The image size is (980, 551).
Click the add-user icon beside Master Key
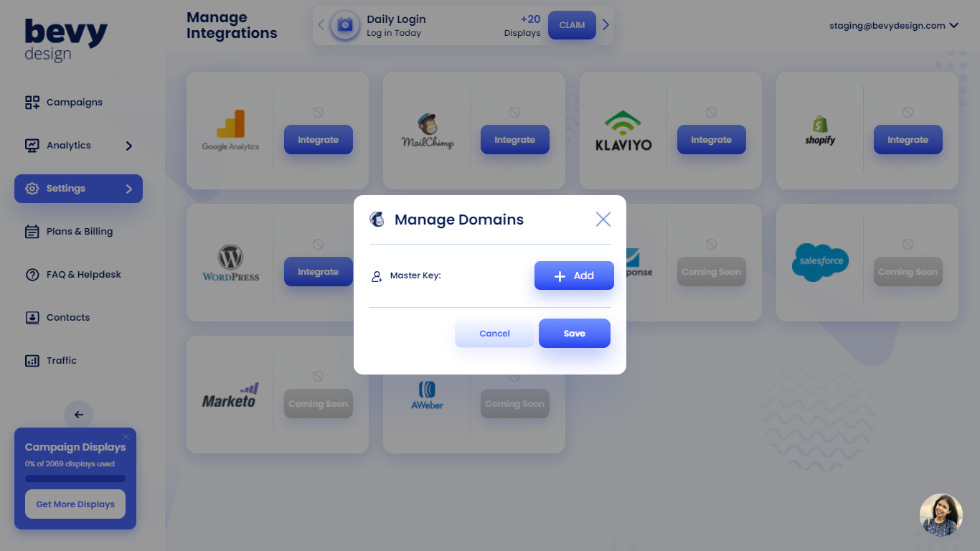tap(376, 275)
